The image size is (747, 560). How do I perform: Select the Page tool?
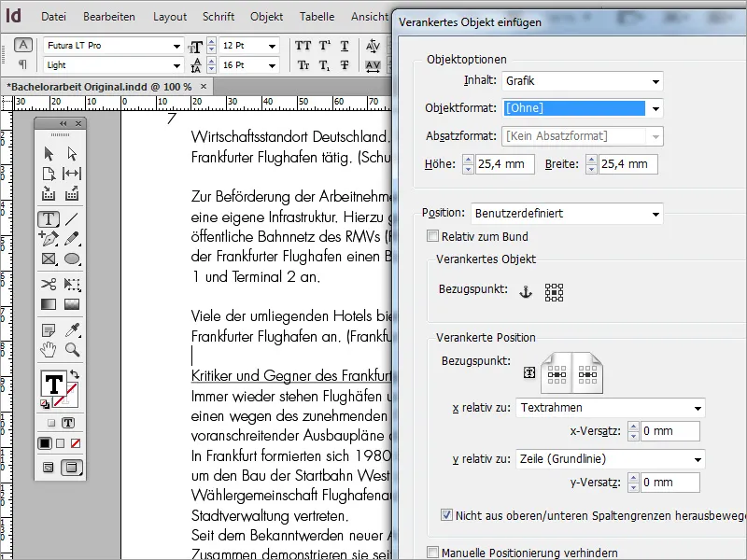(x=49, y=174)
